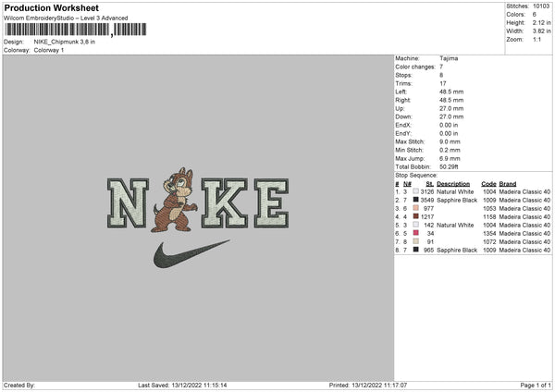
Task: Select the Up value 27.0 mm
Action: 451,108
